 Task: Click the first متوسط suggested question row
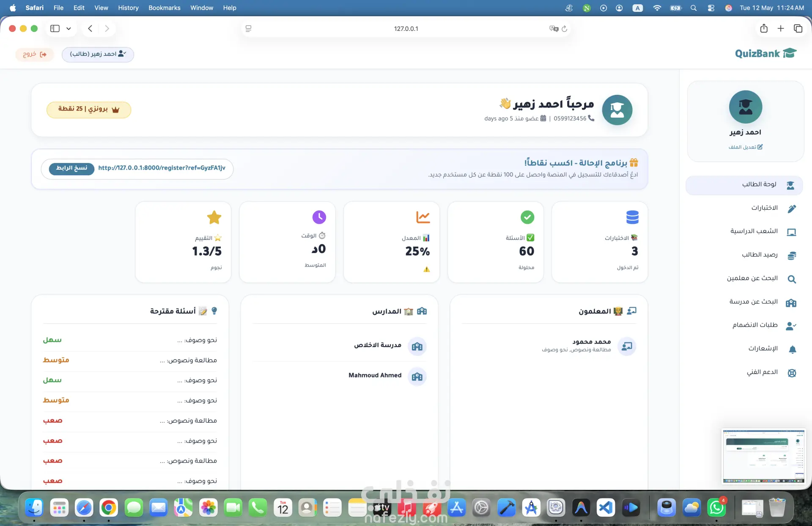(x=130, y=361)
